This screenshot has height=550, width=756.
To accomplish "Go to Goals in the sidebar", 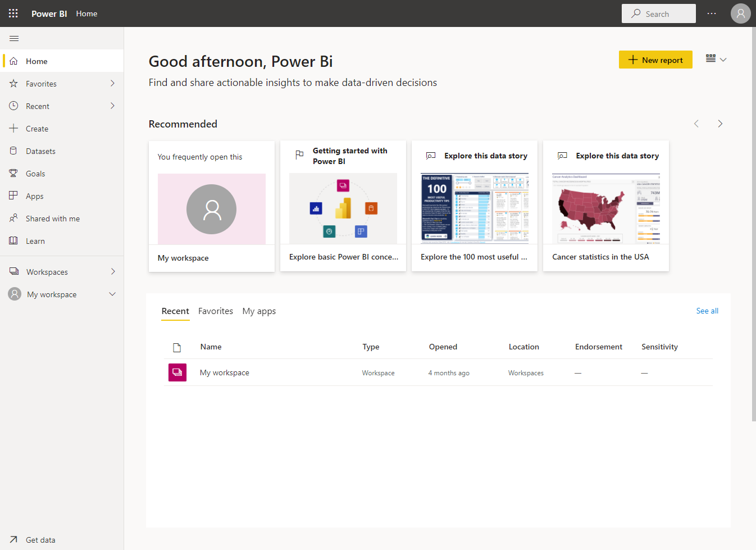I will point(35,174).
